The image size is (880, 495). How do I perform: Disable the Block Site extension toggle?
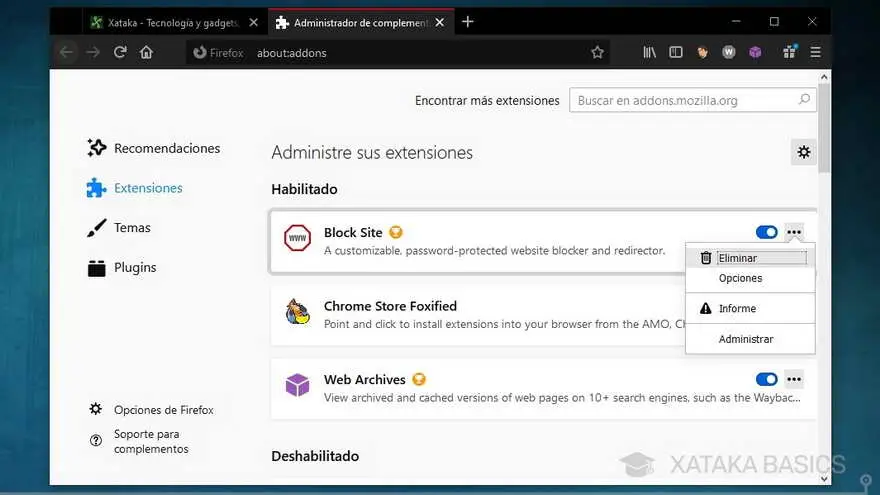tap(766, 232)
